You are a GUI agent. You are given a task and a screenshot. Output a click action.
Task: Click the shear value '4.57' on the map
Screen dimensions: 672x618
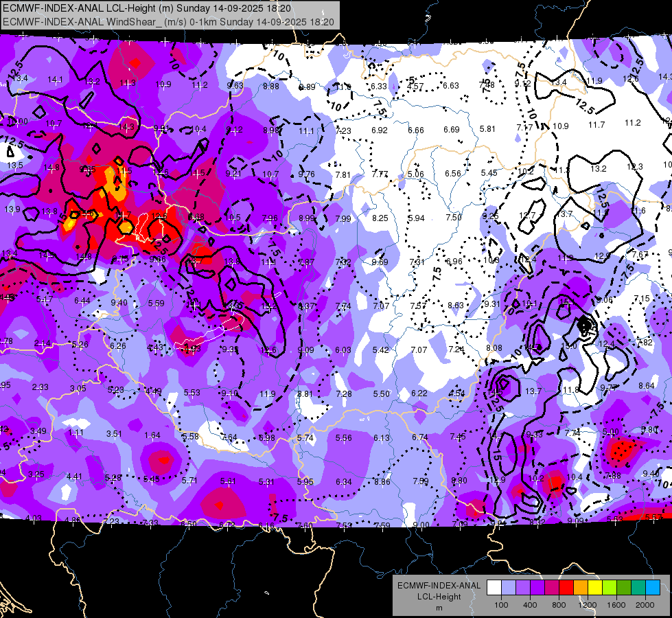click(x=415, y=87)
